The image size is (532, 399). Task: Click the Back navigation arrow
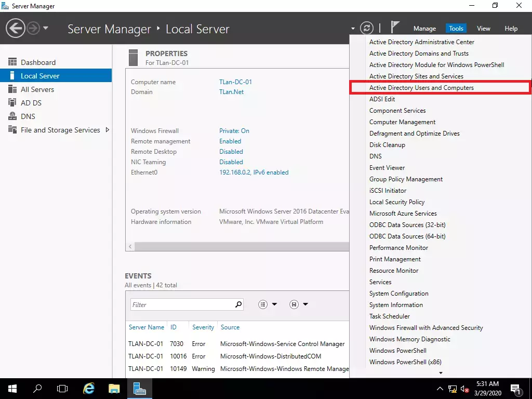[x=15, y=28]
